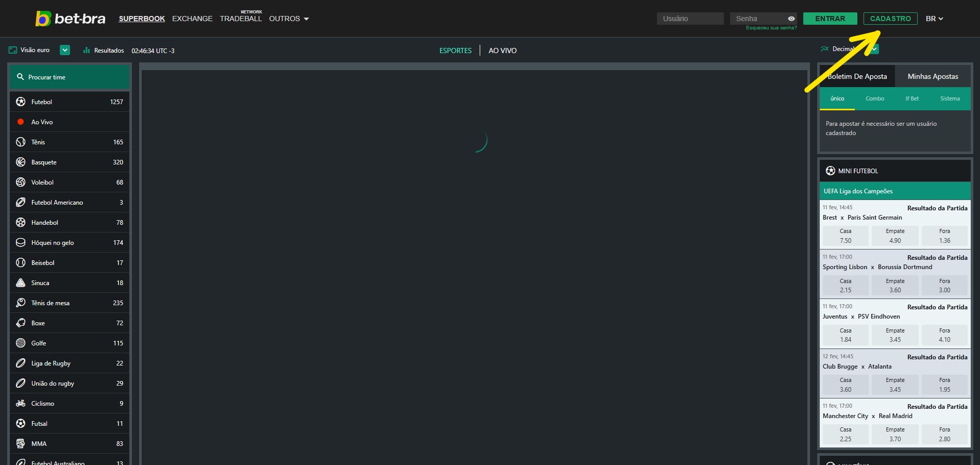Click the Resultados bar chart icon

87,50
